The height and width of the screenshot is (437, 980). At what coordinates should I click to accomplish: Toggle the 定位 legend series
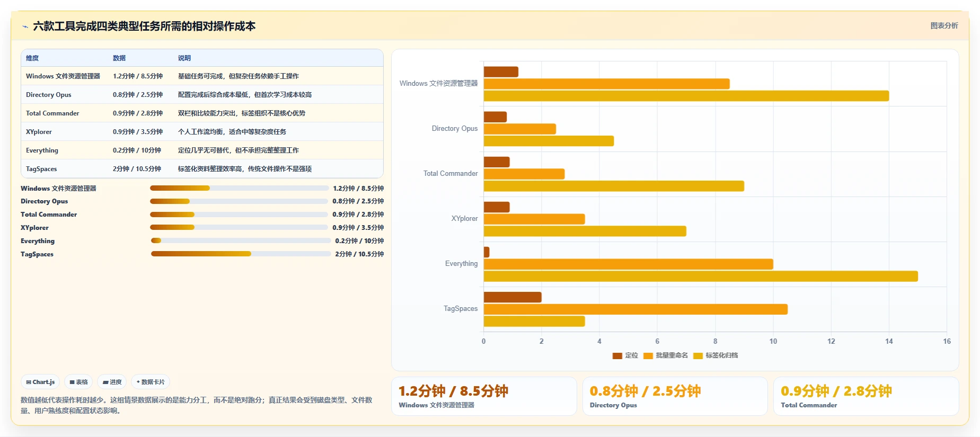tap(625, 355)
